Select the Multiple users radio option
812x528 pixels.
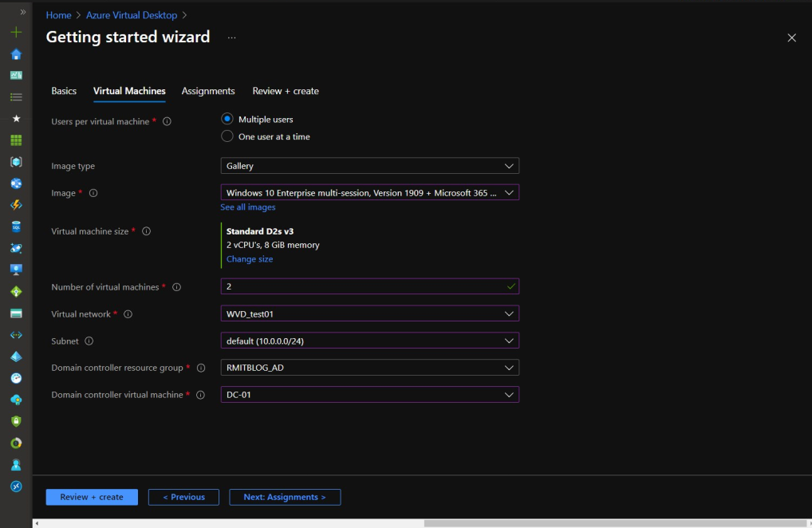(227, 119)
